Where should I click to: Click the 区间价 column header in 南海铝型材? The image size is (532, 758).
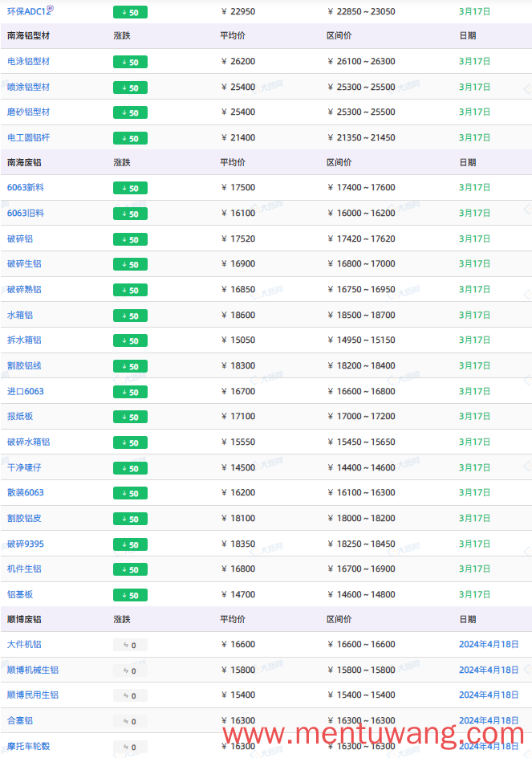339,36
